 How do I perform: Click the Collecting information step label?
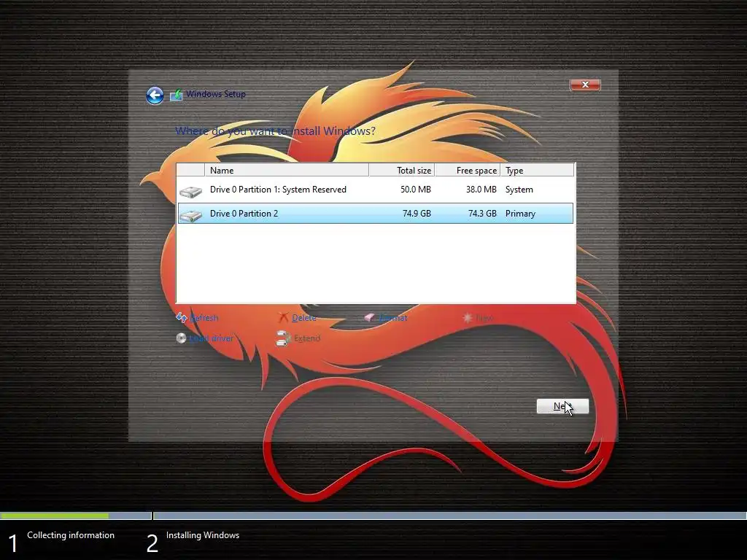[x=71, y=535]
